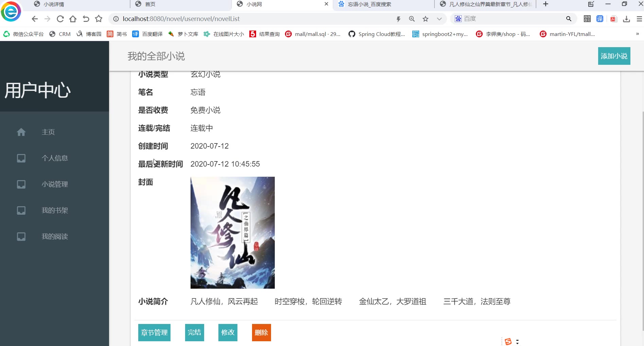Open the 在线图片大小 bookmark
The image size is (644, 346).
[x=224, y=34]
